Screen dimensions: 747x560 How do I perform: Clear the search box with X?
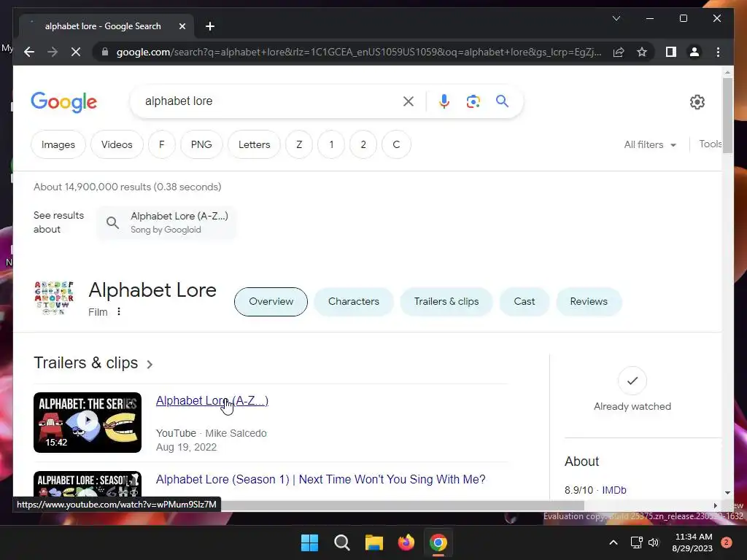pos(409,101)
